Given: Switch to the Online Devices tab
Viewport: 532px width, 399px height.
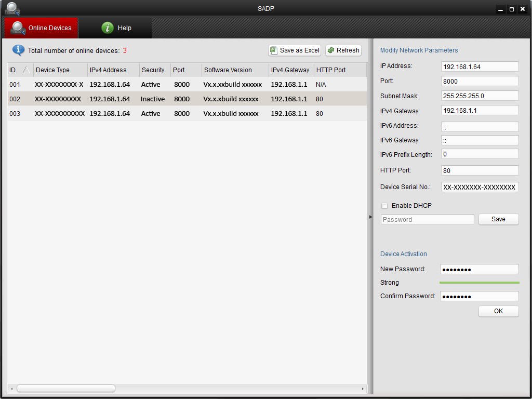Looking at the screenshot, I should (41, 28).
